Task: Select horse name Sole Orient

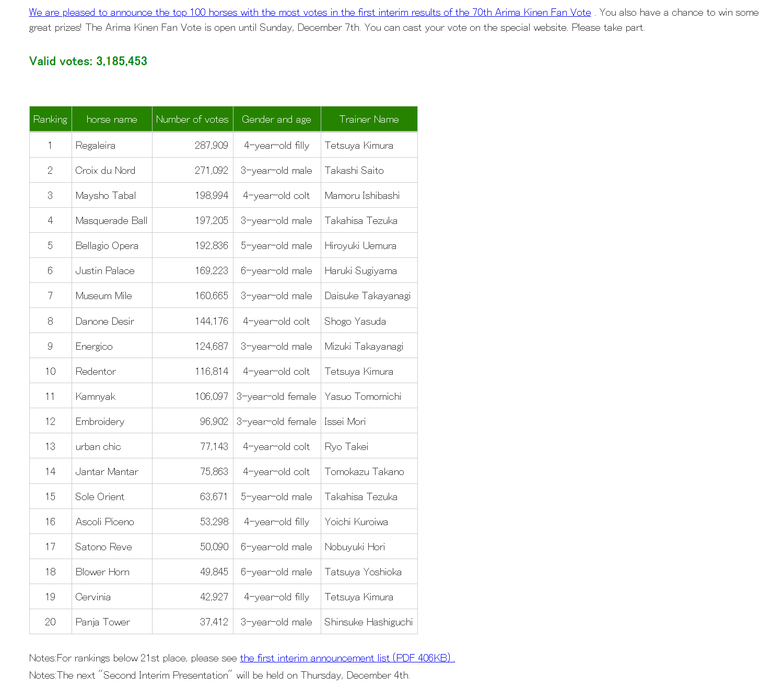Action: [100, 496]
